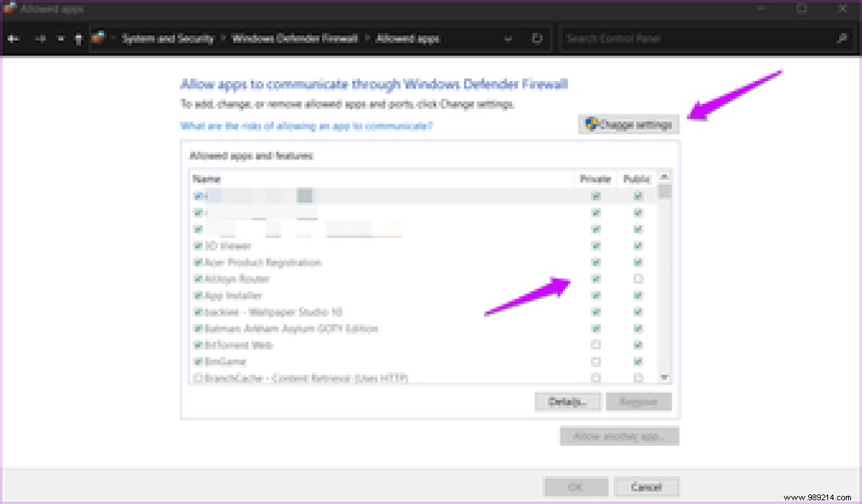
Task: Click the refresh icon in the address bar
Action: point(537,38)
